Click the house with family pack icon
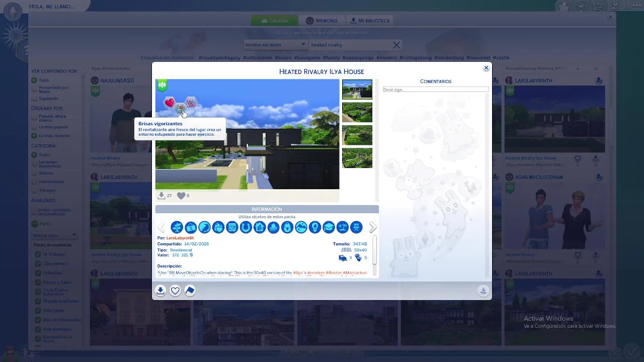The width and height of the screenshot is (644, 362). coord(260,227)
